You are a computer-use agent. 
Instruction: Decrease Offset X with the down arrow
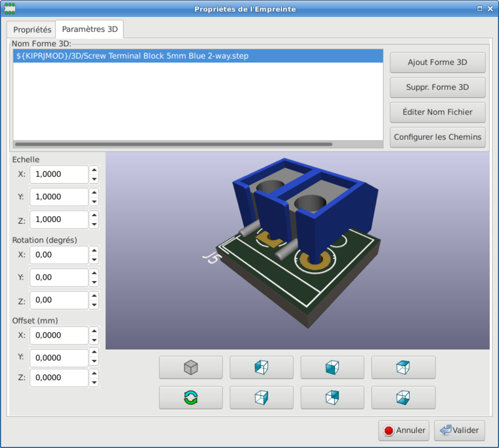[94, 340]
